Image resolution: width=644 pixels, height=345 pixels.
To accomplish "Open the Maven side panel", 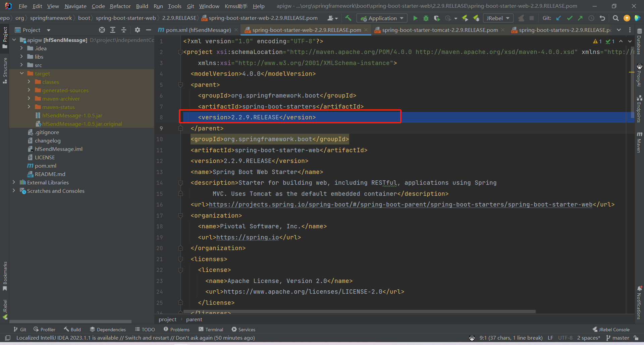I will click(639, 142).
